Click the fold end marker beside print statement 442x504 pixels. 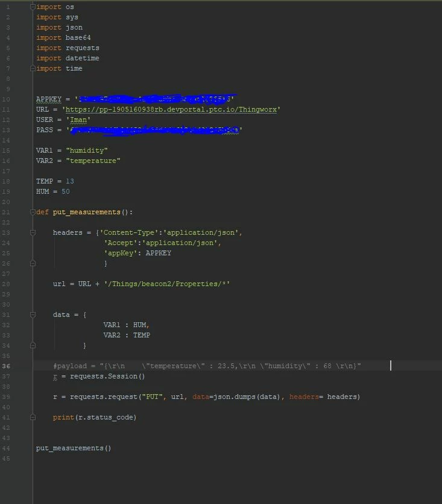tap(33, 417)
